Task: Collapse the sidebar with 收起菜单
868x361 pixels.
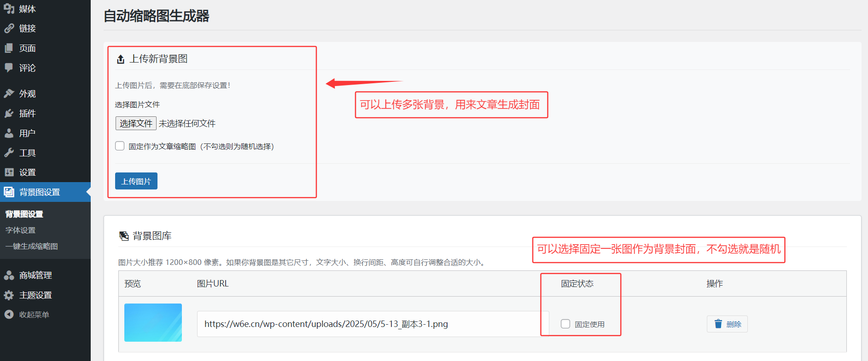Action: (x=34, y=315)
